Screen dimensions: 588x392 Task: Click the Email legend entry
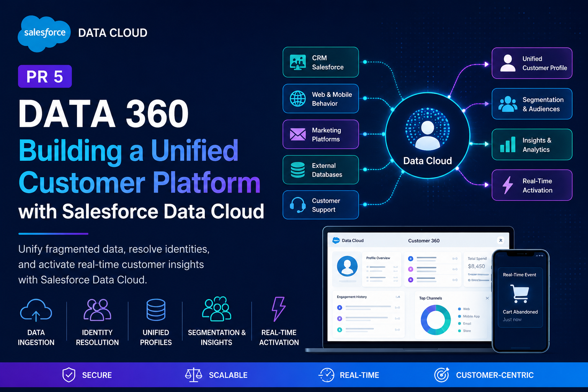coord(465,323)
